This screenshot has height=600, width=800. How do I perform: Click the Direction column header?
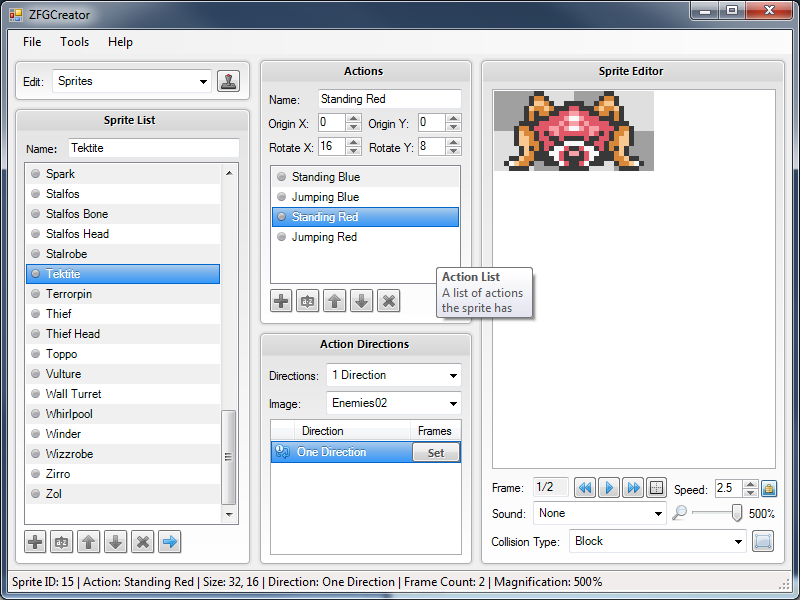tap(353, 431)
